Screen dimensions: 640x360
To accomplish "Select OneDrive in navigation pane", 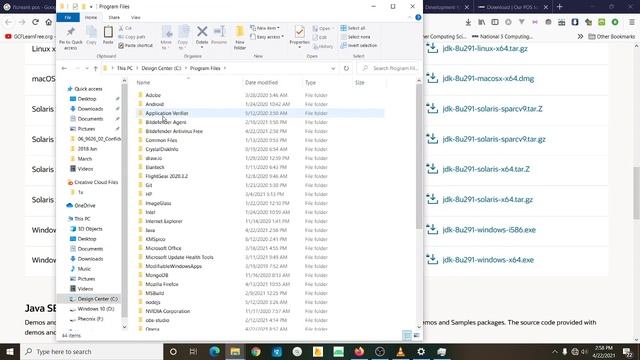I will click(x=84, y=205).
